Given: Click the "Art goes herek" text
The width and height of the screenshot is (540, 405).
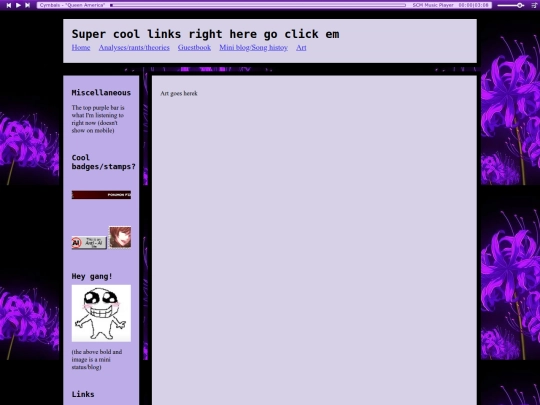Looking at the screenshot, I should pyautogui.click(x=179, y=93).
